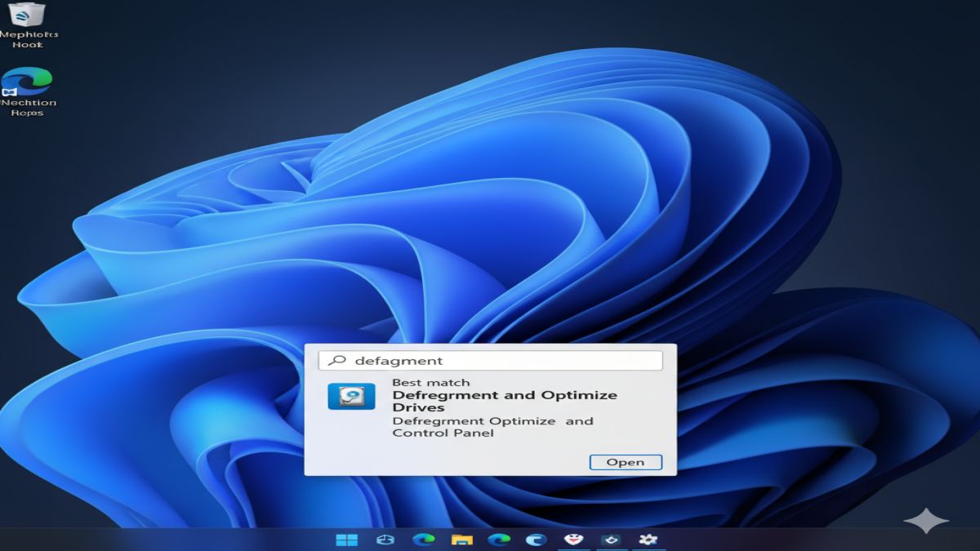
Task: Click the Defregrment Optimize subtitle text
Action: [x=492, y=420]
